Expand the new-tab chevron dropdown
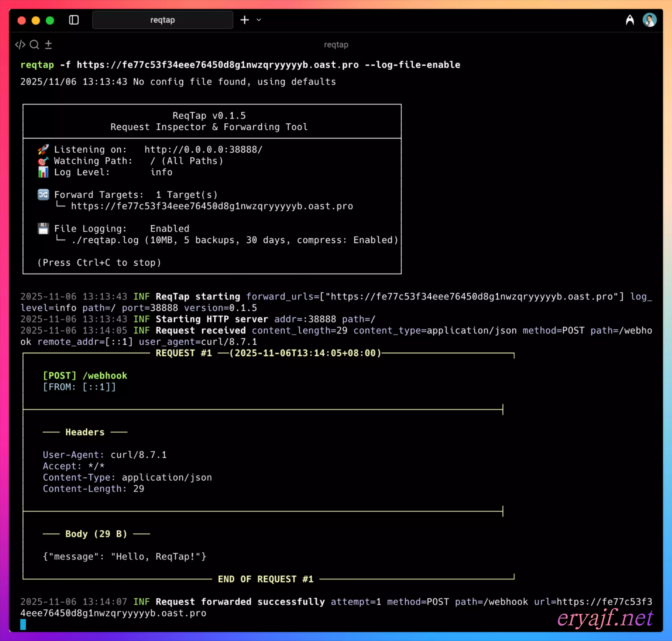 tap(259, 20)
